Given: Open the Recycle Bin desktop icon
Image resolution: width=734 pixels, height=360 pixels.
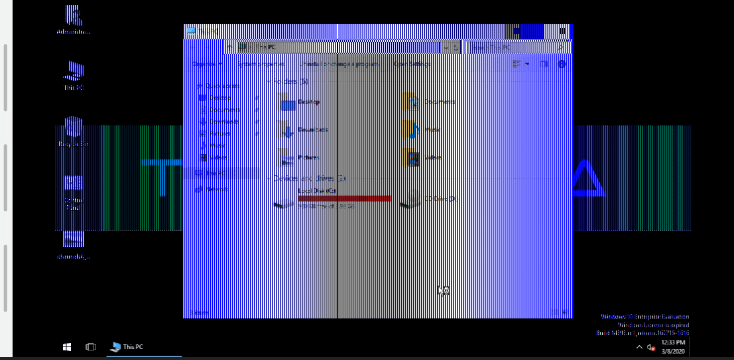Looking at the screenshot, I should click(73, 132).
